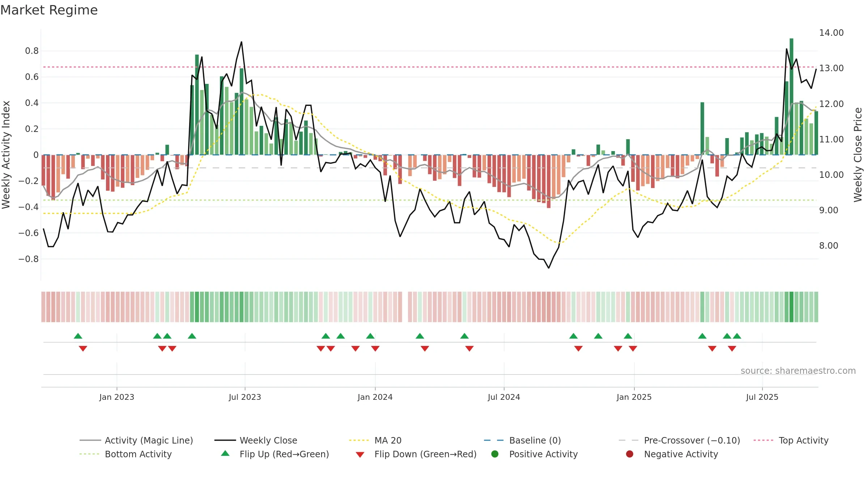The image size is (868, 488).
Task: Toggle the Top Activity legend entry
Action: pyautogui.click(x=791, y=440)
